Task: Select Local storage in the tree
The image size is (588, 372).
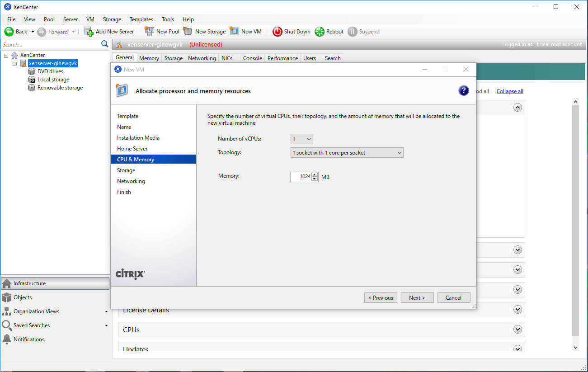Action: tap(53, 80)
